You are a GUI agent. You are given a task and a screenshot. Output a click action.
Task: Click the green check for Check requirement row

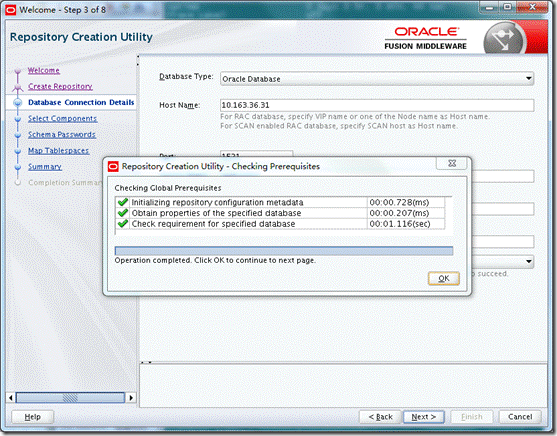coord(123,224)
